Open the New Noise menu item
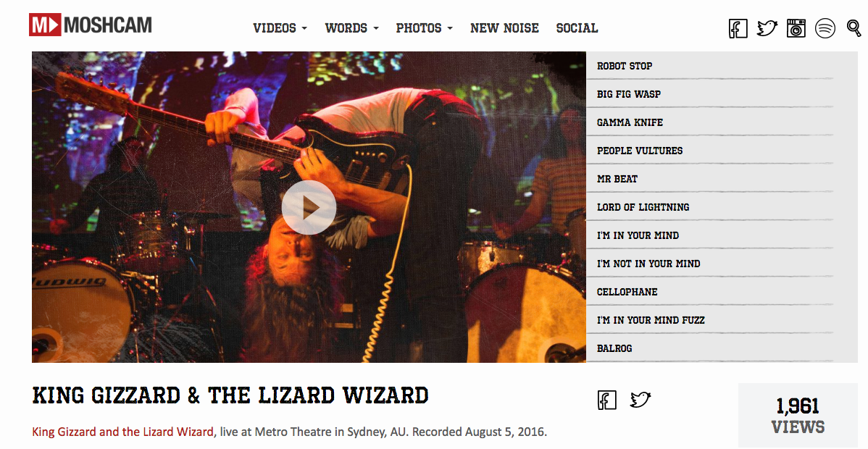The height and width of the screenshot is (449, 868). click(504, 28)
